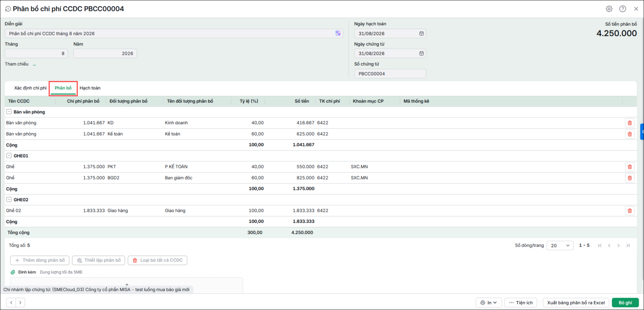Collapse the Bàn văn phòng group

pyautogui.click(x=9, y=112)
